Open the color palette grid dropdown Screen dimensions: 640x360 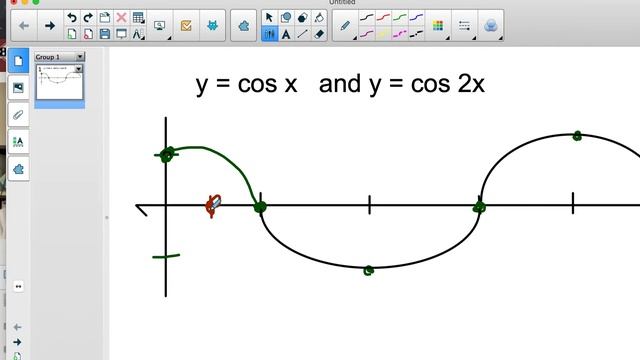click(x=438, y=26)
